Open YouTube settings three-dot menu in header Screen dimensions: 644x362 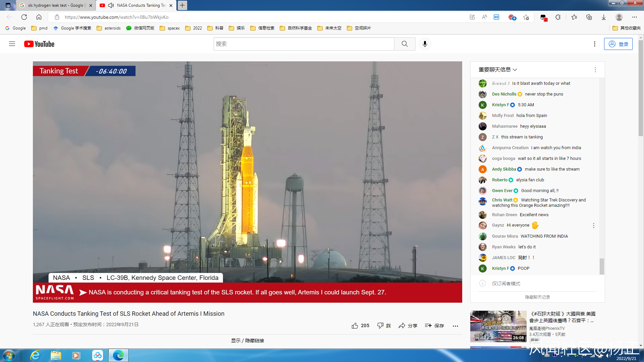point(594,44)
